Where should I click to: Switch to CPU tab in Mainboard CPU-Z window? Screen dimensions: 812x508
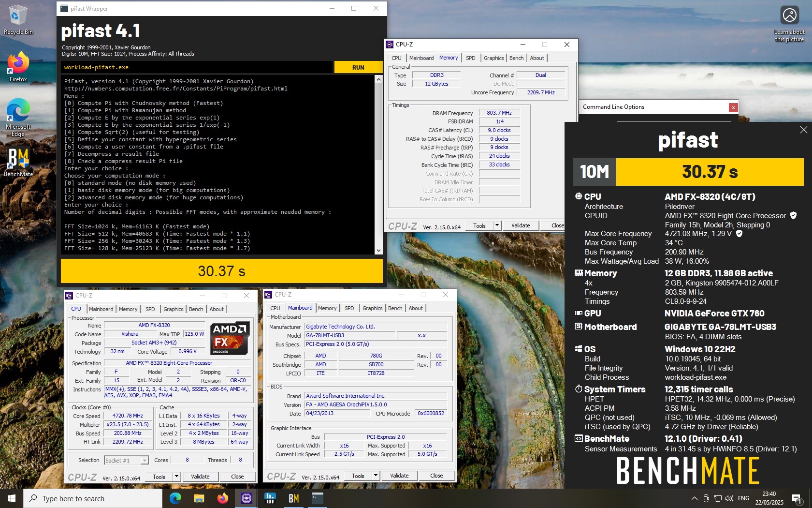275,308
